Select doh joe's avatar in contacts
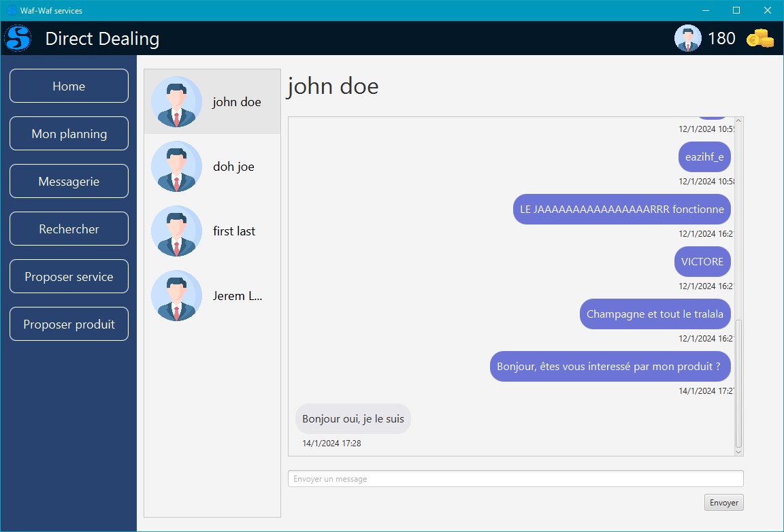The image size is (784, 532). [x=176, y=167]
